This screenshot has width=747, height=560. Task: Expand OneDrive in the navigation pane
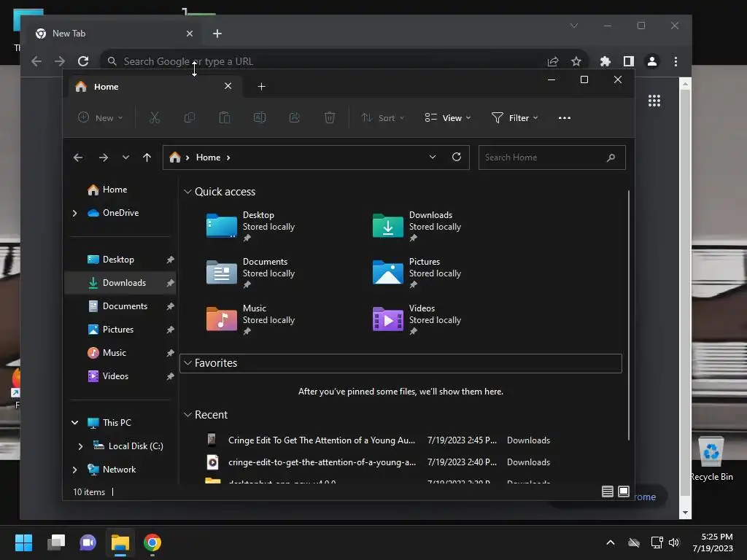75,213
